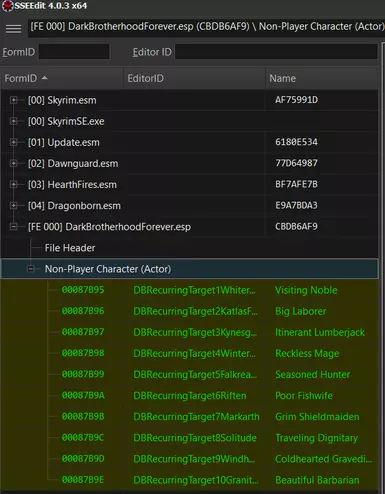Sort by the Name column header
385x494 pixels.
click(x=322, y=78)
